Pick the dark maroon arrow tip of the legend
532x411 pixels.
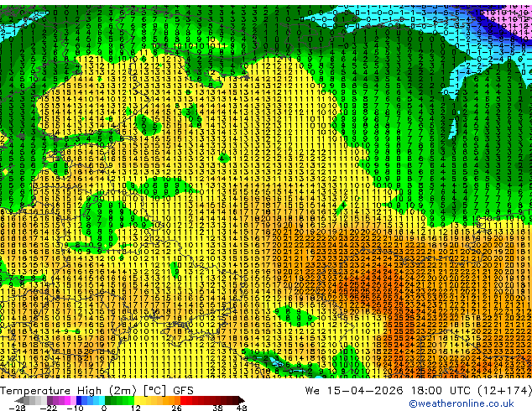242,400
